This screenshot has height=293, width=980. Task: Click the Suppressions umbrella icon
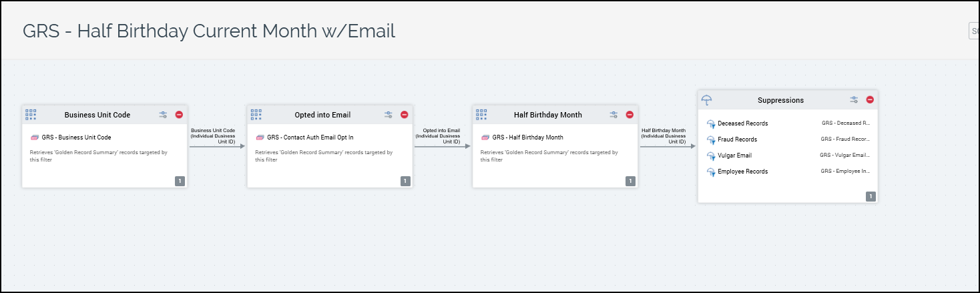click(x=707, y=100)
